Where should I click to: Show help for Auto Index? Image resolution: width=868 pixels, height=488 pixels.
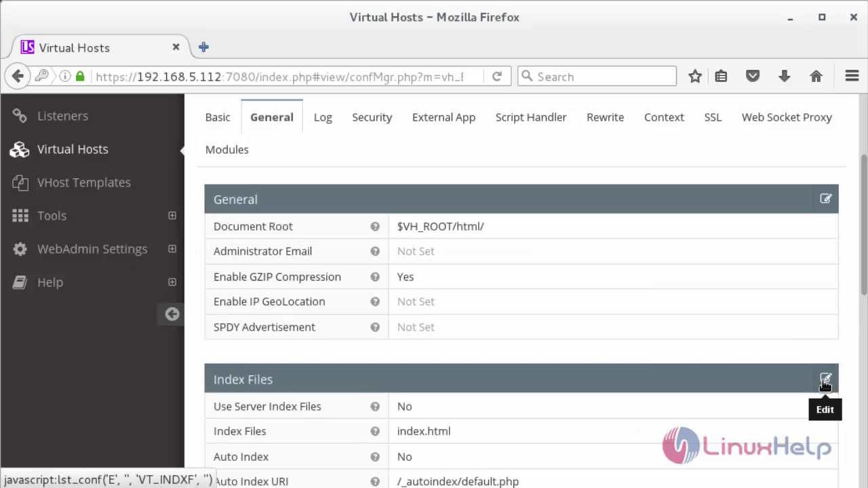click(375, 457)
